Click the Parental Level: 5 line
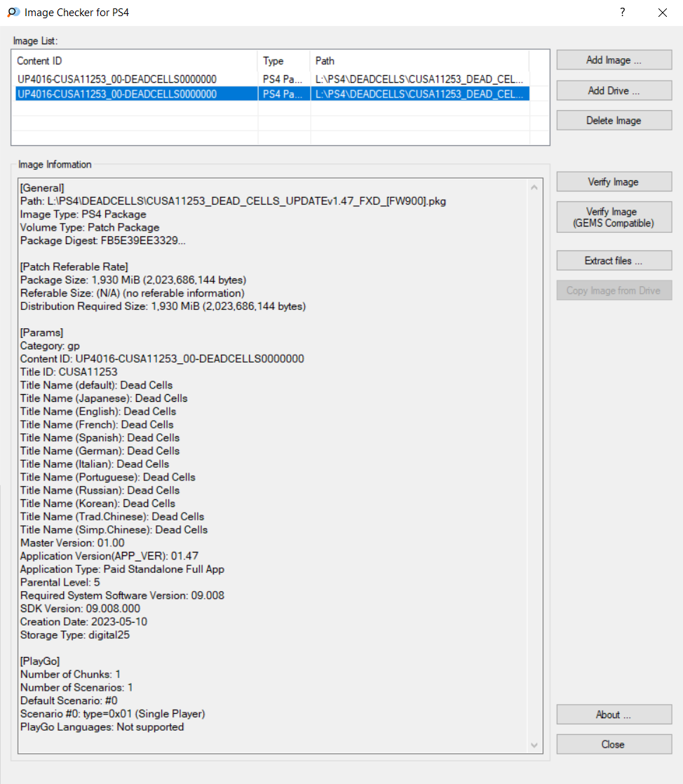This screenshot has width=683, height=784. [60, 582]
